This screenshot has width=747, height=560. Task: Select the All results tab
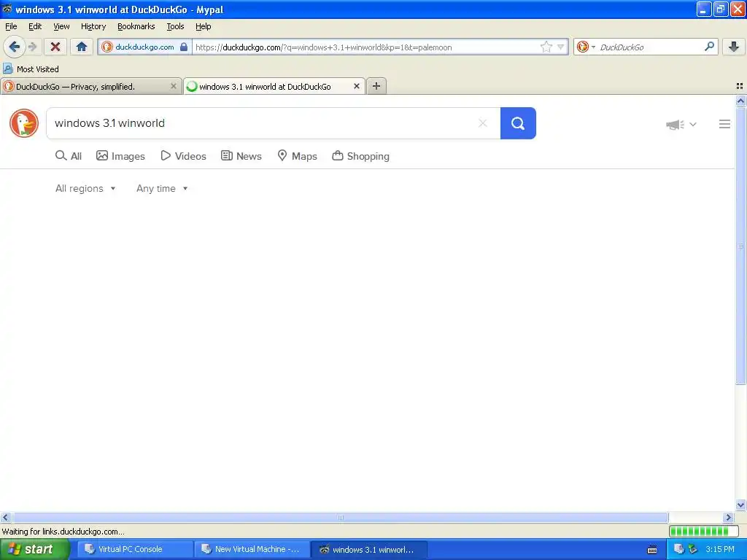pyautogui.click(x=69, y=156)
